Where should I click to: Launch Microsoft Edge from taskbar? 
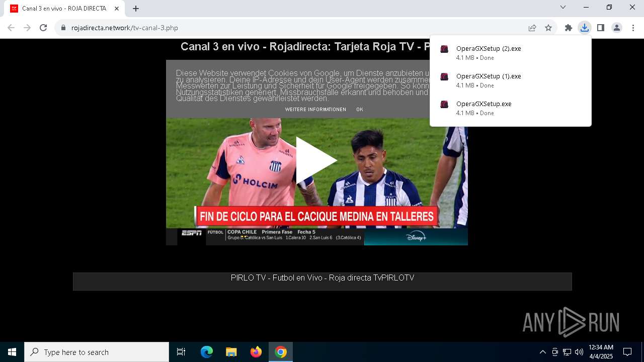(x=207, y=352)
